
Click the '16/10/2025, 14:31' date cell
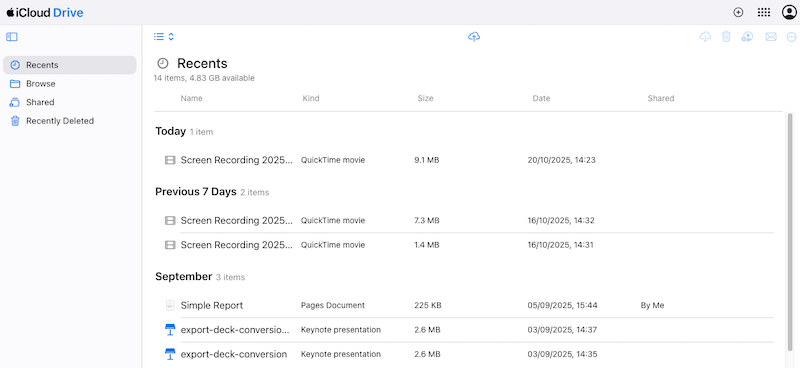561,245
